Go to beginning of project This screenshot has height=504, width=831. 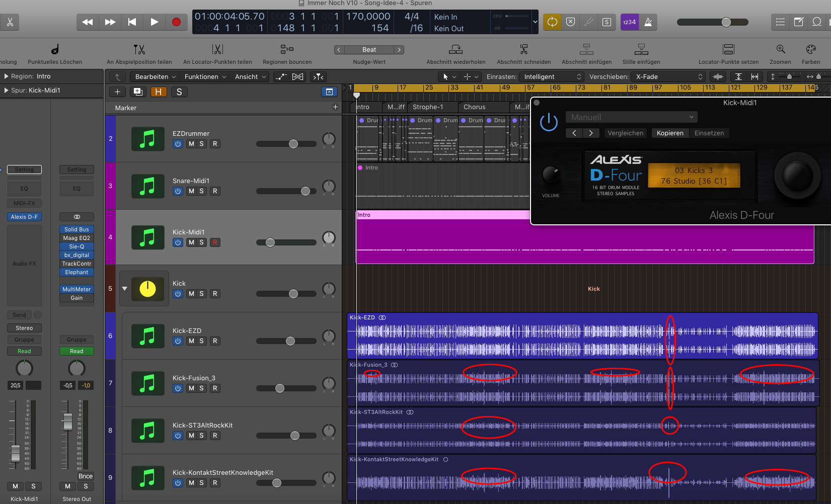(x=132, y=22)
